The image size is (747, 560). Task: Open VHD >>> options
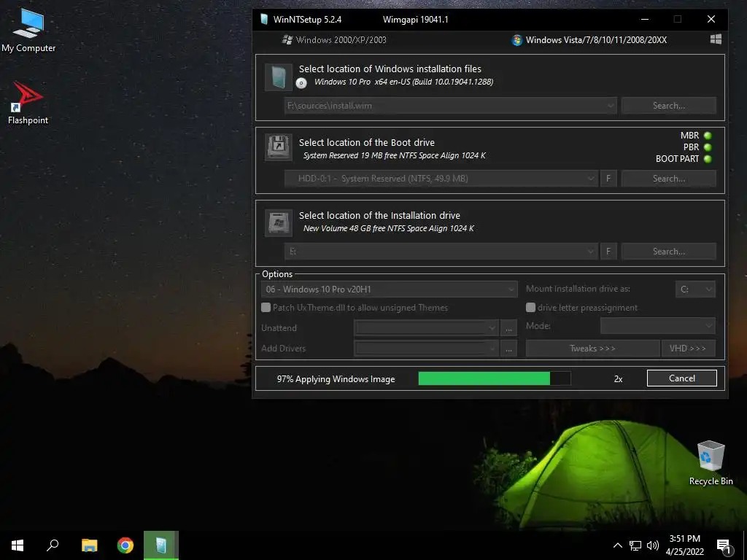[688, 349]
